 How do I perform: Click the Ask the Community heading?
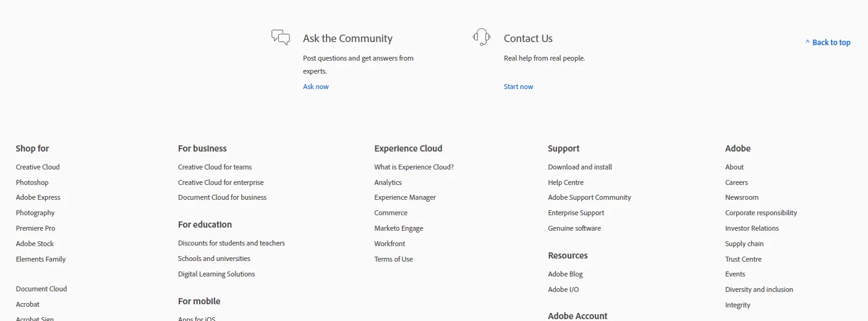pos(347,38)
